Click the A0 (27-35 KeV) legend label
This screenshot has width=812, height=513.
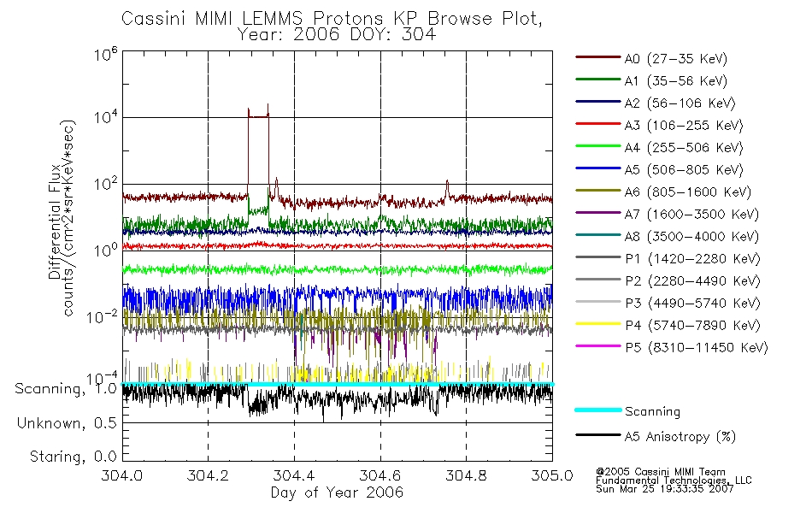coord(675,58)
